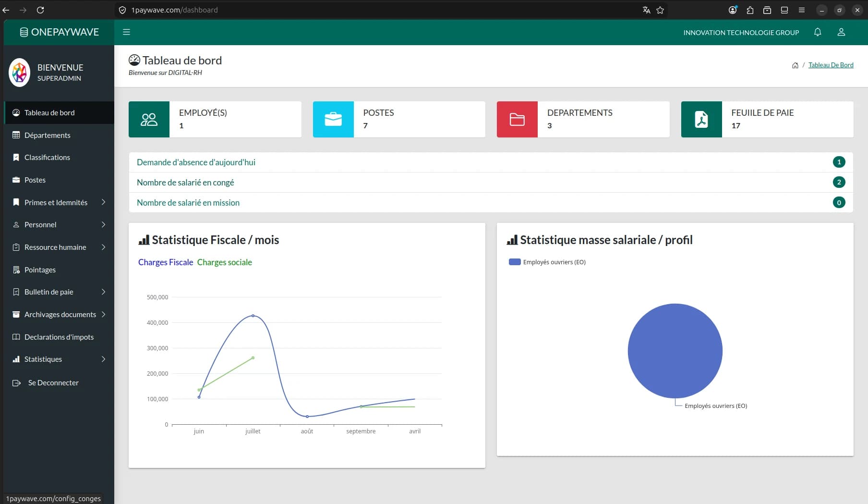Click the breadcrumb home icon

pyautogui.click(x=795, y=65)
